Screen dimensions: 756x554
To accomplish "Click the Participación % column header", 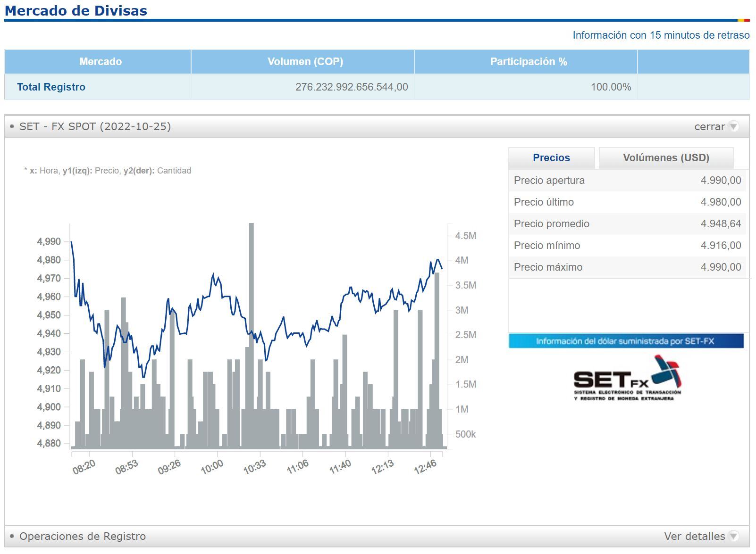I will [528, 62].
